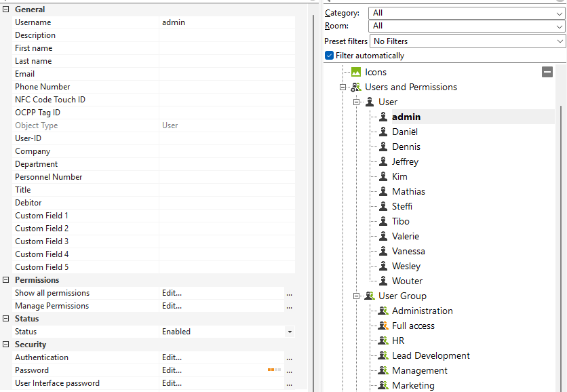Image resolution: width=567 pixels, height=392 pixels.
Task: Click the HR user group icon
Action: (383, 340)
